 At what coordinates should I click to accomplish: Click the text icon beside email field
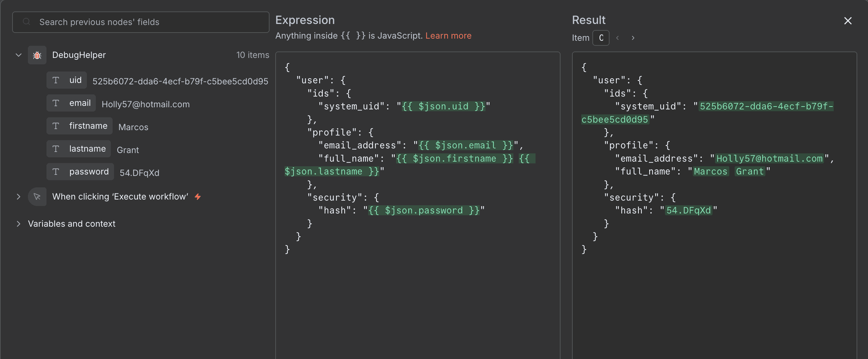click(x=56, y=103)
